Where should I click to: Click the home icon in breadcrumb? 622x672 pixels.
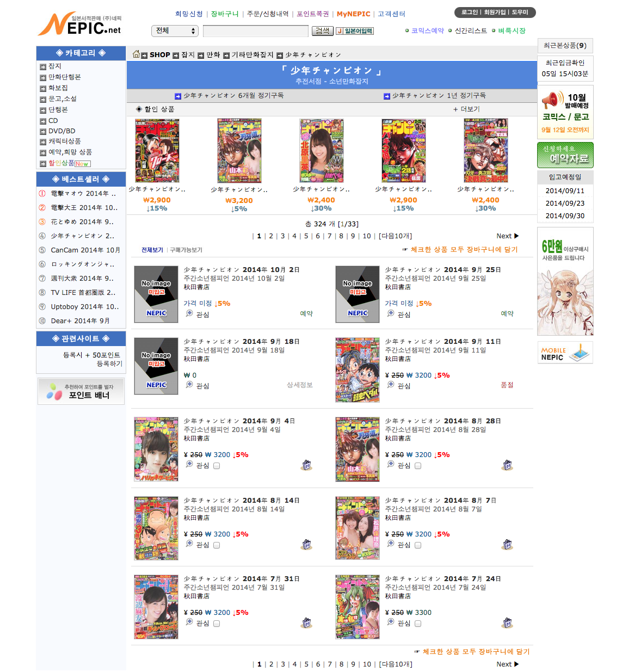(x=136, y=54)
